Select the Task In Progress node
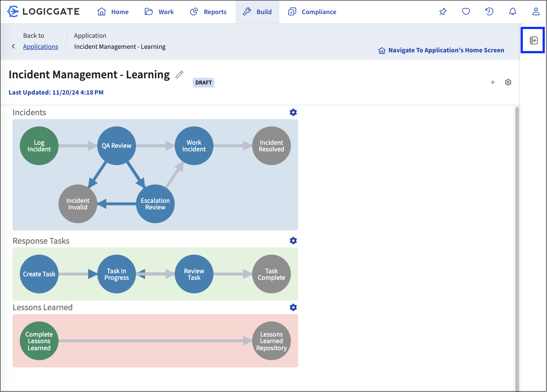 pos(117,274)
